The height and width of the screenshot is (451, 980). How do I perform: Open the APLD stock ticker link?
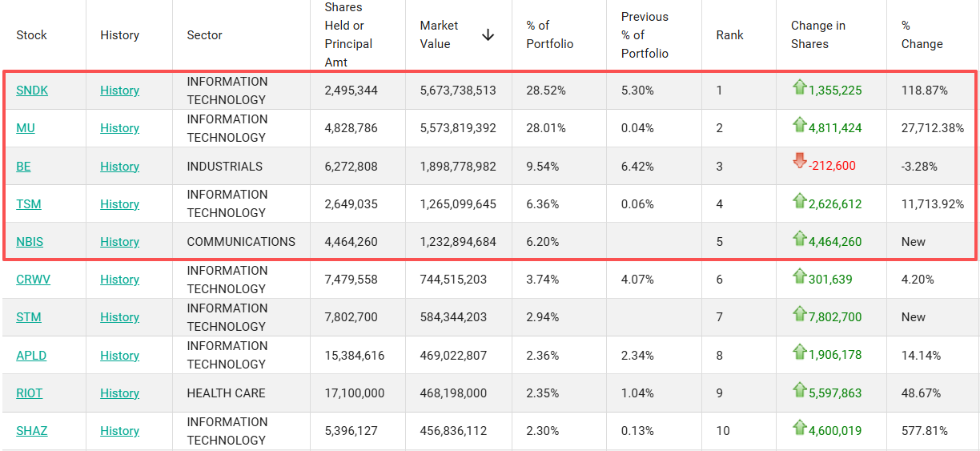tap(31, 356)
